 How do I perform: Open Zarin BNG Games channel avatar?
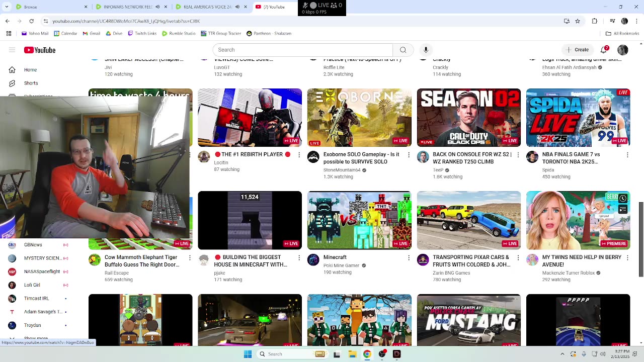coord(423,259)
